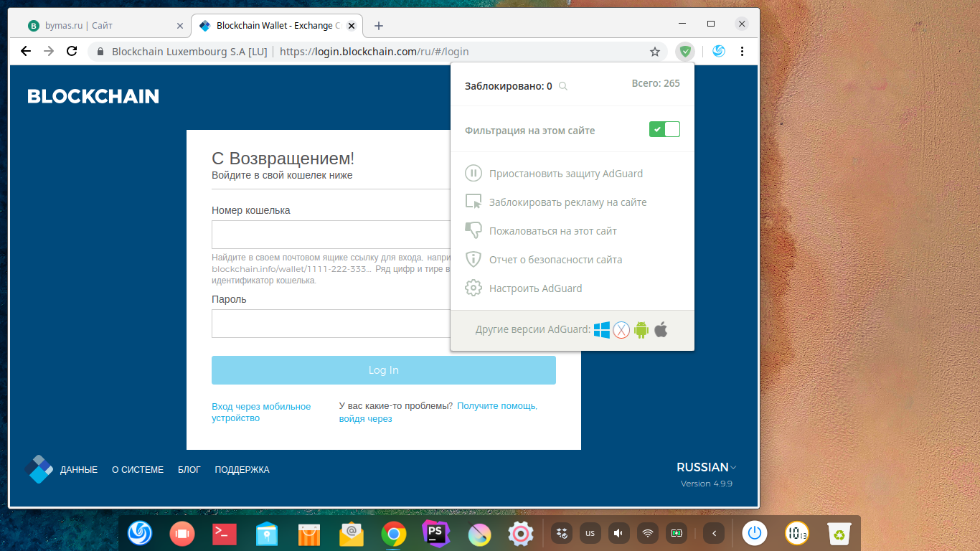Open the volume control in the tray

point(618,533)
